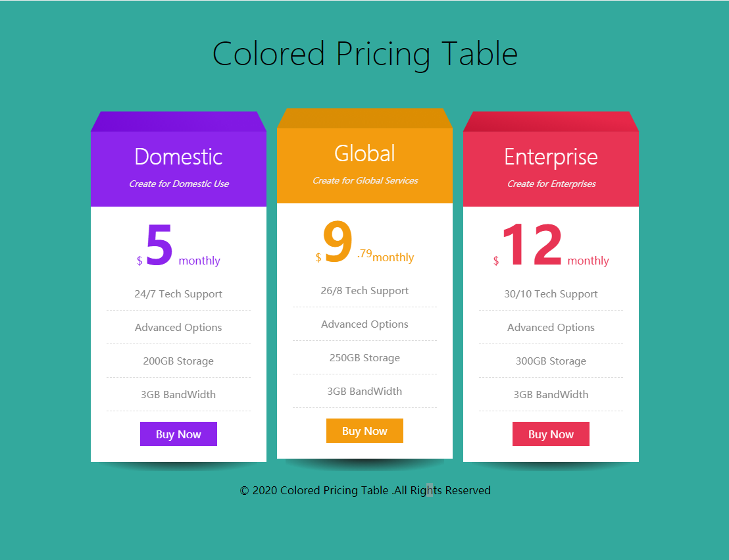Click Create for Domestic Use subtitle
The height and width of the screenshot is (560, 729).
(179, 184)
